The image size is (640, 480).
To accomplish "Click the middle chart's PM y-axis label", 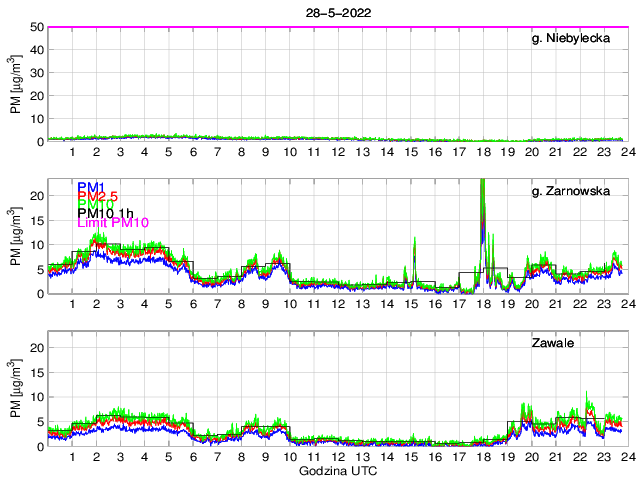I will 16,236.
